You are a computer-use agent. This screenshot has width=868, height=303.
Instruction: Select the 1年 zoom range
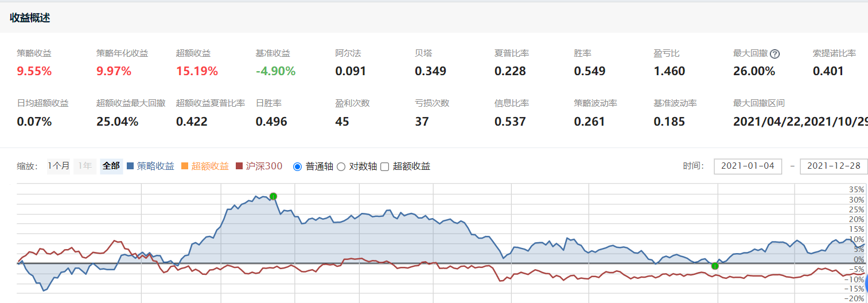(x=85, y=166)
